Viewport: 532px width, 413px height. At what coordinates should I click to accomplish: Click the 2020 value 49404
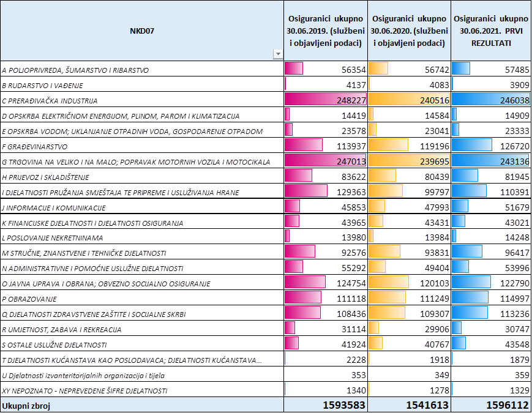click(437, 268)
